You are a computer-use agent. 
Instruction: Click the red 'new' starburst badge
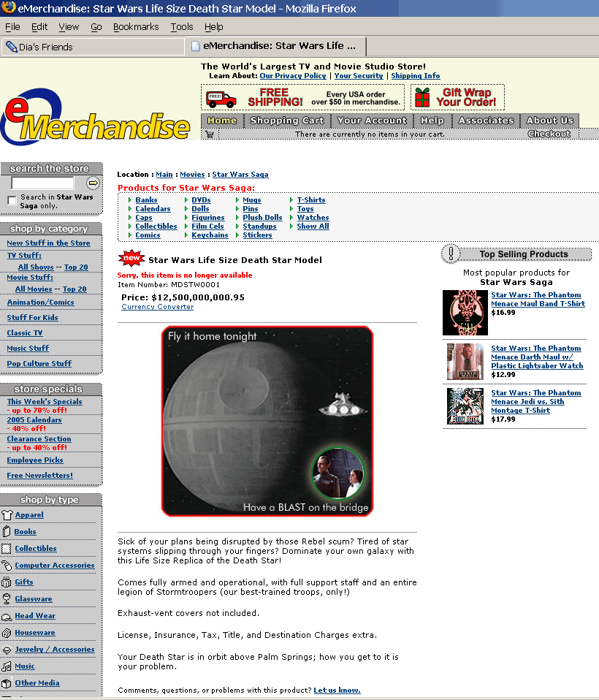[x=131, y=258]
